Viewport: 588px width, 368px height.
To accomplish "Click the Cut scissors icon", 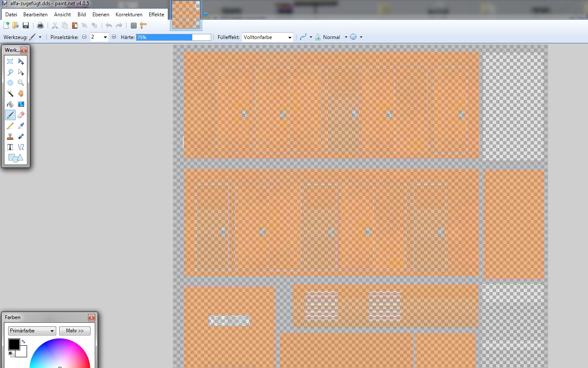I will (x=55, y=25).
